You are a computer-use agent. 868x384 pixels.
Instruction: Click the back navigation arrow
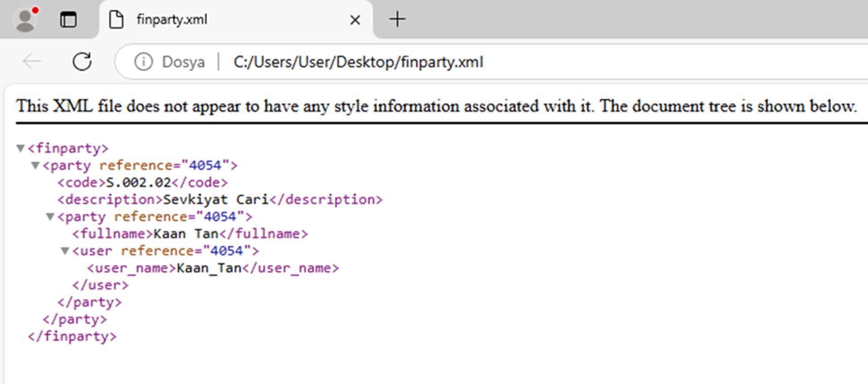click(32, 62)
